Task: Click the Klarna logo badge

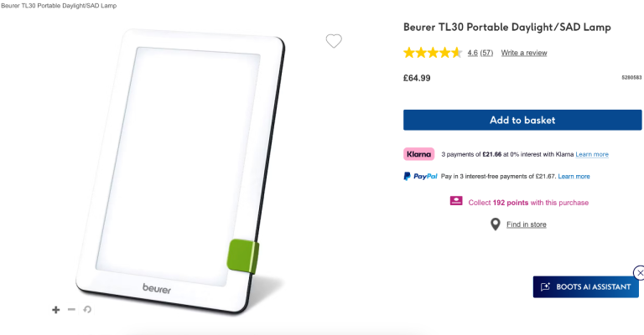Action: (418, 154)
